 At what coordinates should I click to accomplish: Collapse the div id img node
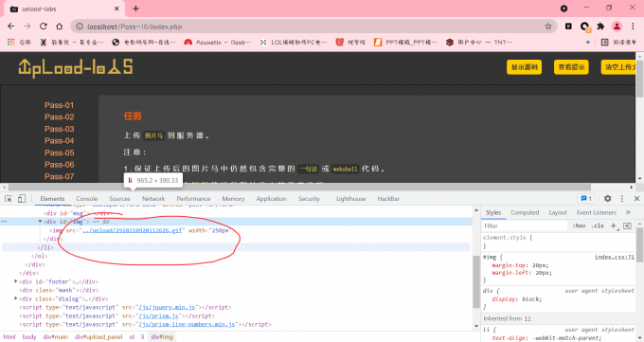40,222
